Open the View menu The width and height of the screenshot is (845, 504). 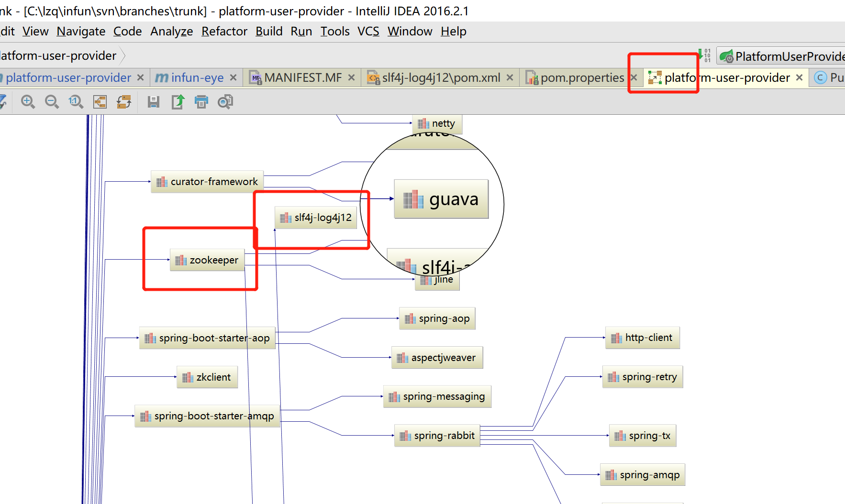35,32
